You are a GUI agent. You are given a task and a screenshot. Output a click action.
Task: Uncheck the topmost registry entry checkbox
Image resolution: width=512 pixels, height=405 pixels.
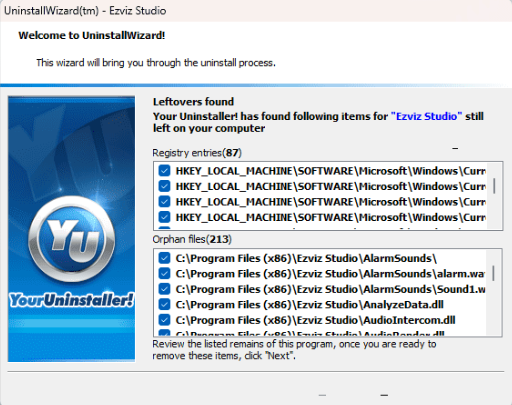point(164,171)
